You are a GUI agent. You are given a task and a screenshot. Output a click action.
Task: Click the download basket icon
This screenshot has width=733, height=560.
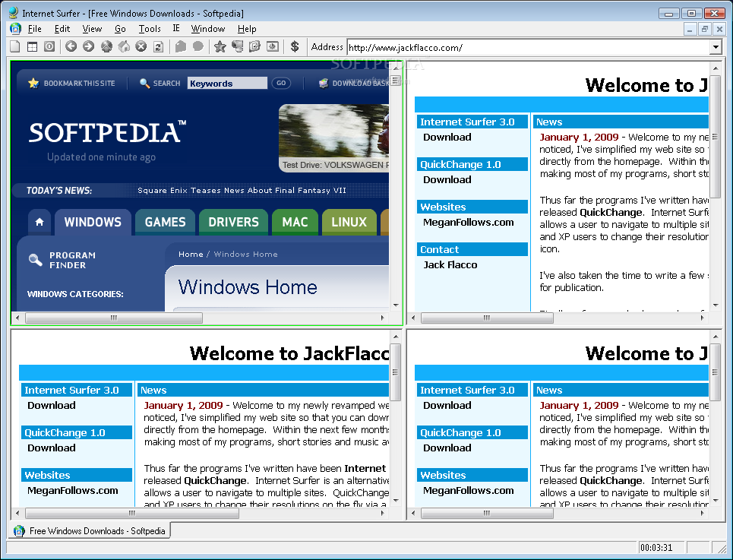pyautogui.click(x=324, y=84)
